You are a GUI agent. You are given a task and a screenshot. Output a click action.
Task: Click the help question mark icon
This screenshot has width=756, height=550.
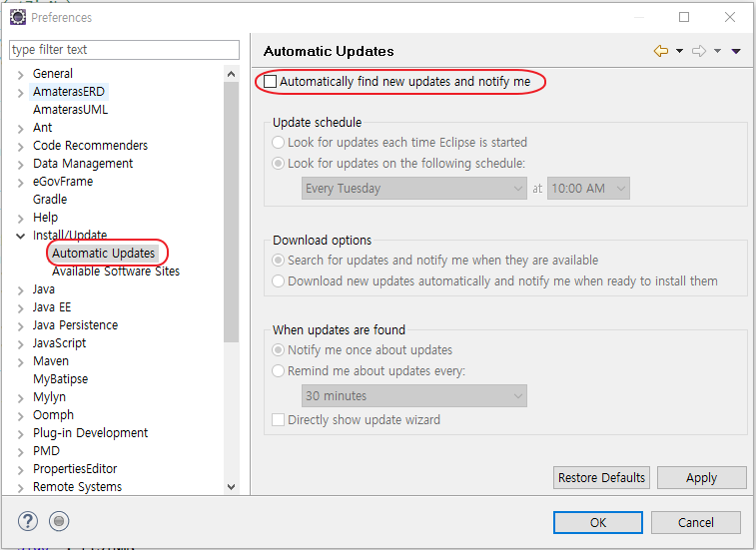tap(28, 521)
